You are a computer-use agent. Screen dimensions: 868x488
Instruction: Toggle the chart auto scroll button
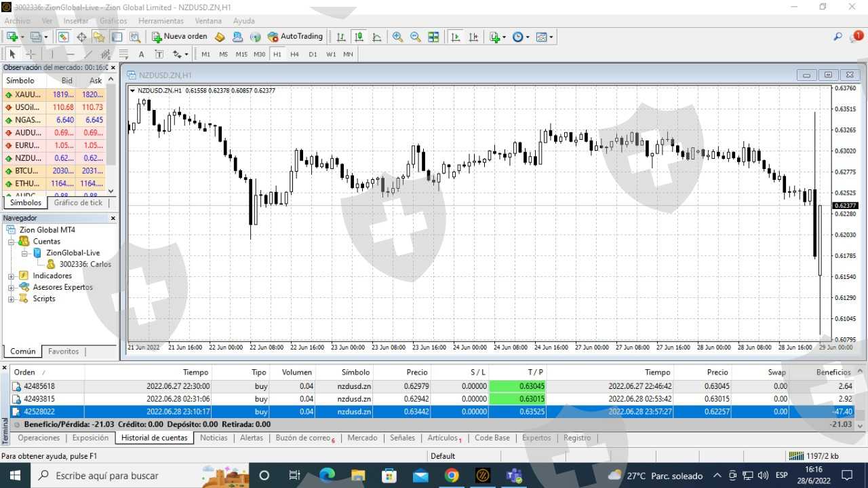coord(456,37)
